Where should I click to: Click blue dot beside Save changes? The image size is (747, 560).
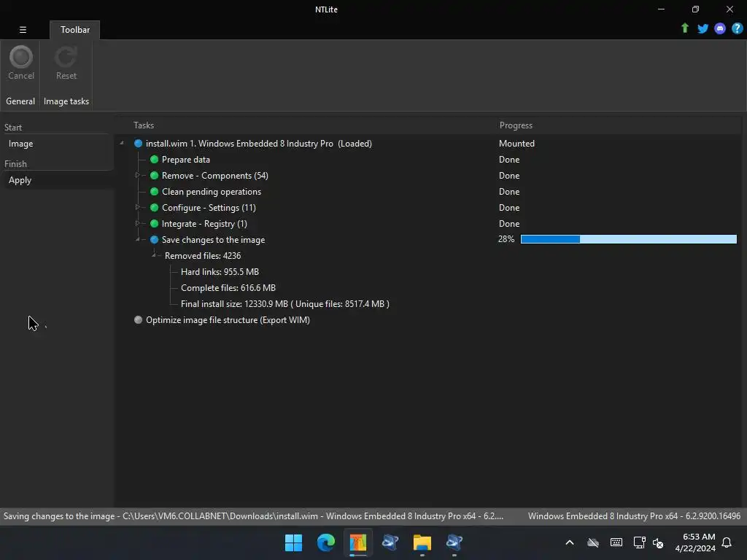click(154, 239)
